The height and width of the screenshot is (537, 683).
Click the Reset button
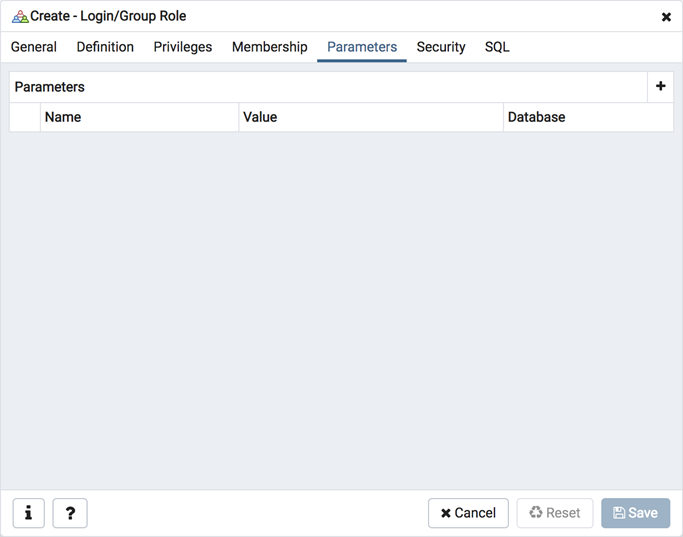(555, 513)
